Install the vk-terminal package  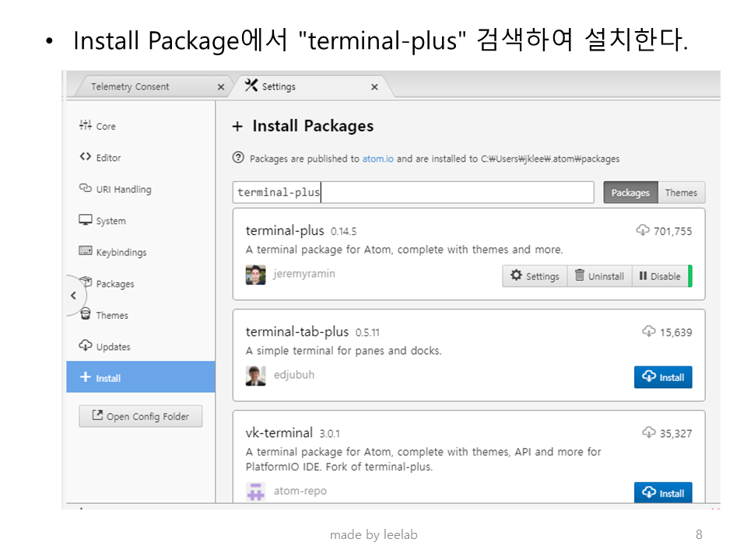click(663, 492)
